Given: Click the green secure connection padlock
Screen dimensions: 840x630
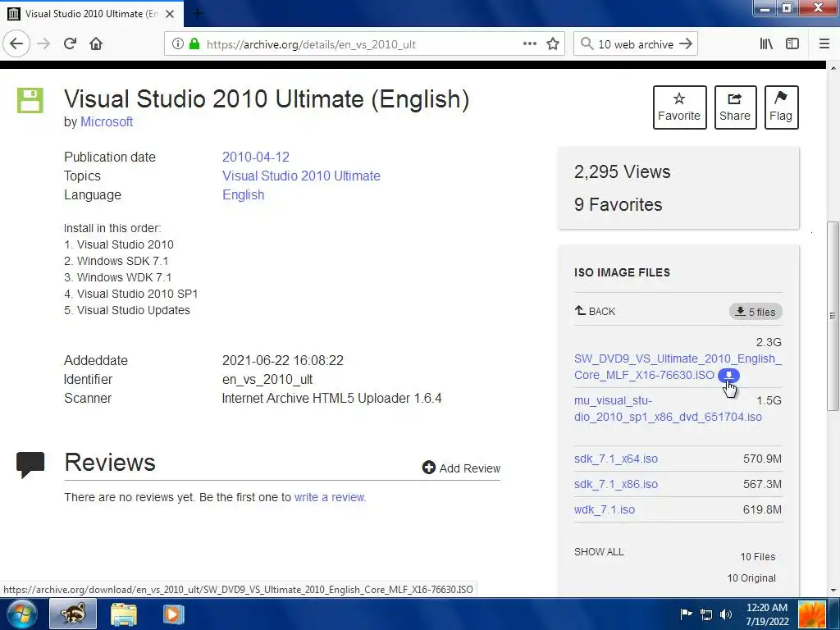Looking at the screenshot, I should pyautogui.click(x=194, y=44).
